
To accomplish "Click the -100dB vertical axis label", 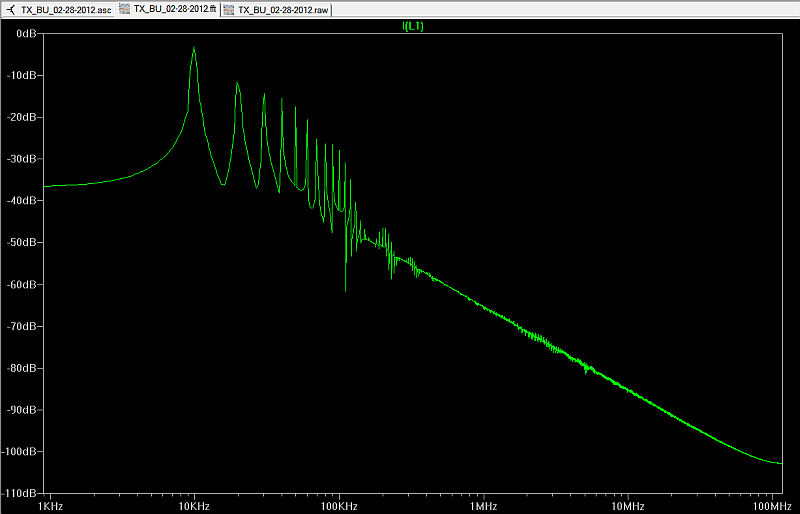I will pos(20,452).
